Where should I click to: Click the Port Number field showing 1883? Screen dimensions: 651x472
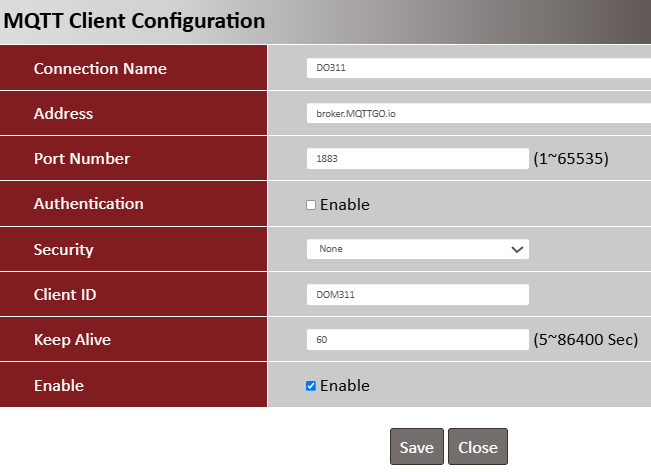(x=417, y=159)
